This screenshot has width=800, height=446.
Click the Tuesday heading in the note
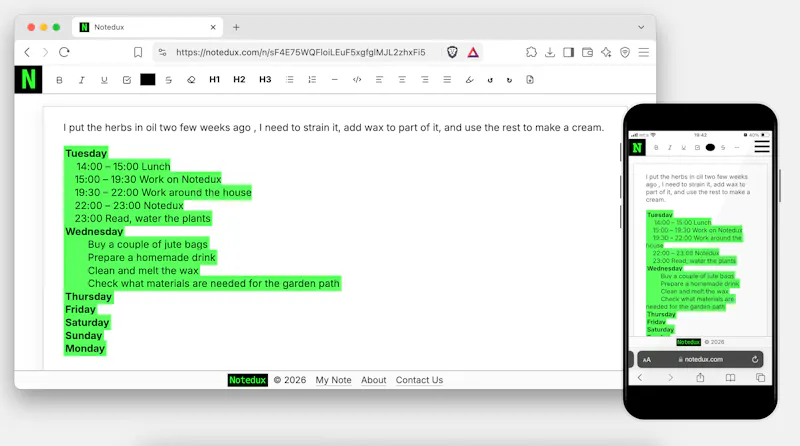point(86,153)
